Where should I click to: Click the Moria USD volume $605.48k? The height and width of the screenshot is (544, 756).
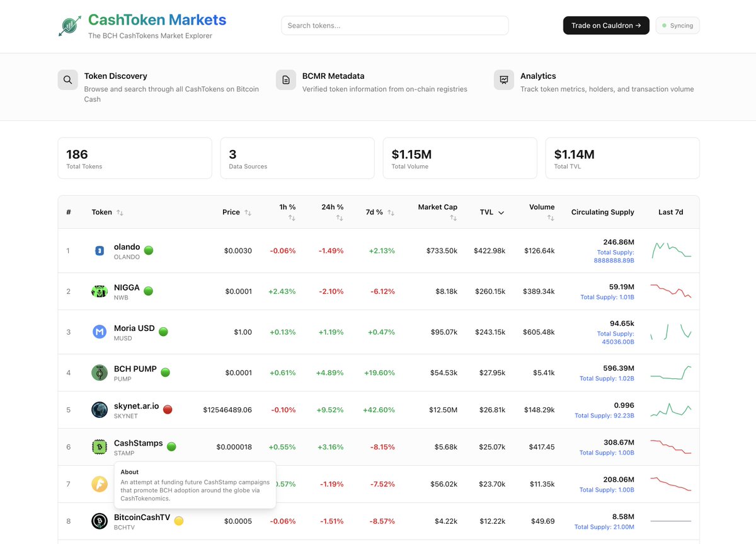coord(539,332)
